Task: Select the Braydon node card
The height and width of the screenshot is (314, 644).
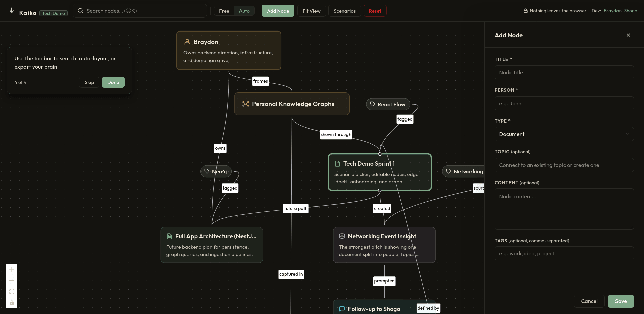Action: [x=229, y=50]
